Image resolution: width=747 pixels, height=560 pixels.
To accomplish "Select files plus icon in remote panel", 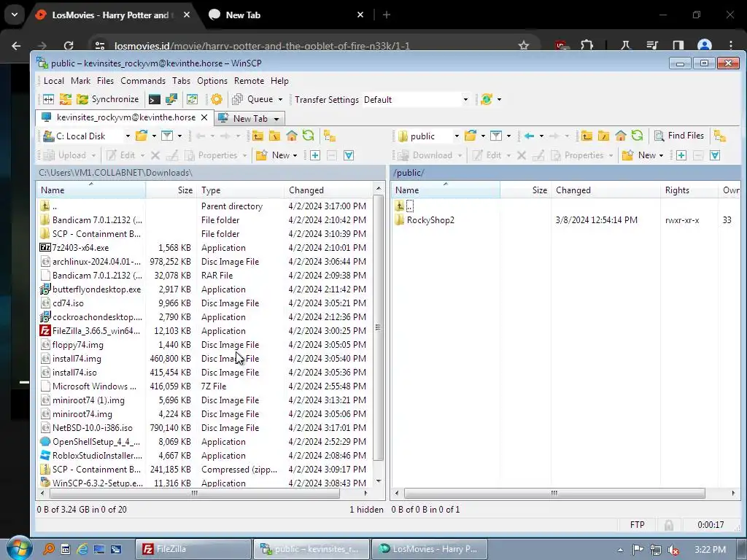I will click(x=681, y=155).
